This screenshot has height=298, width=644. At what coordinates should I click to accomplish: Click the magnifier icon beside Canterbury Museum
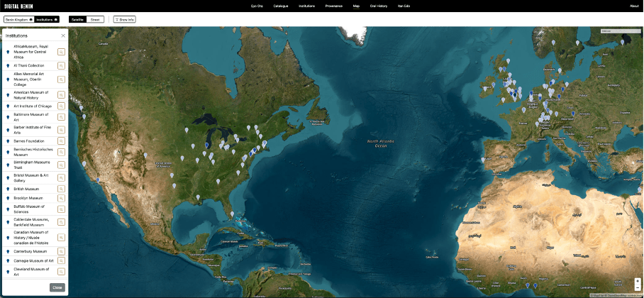[62, 251]
